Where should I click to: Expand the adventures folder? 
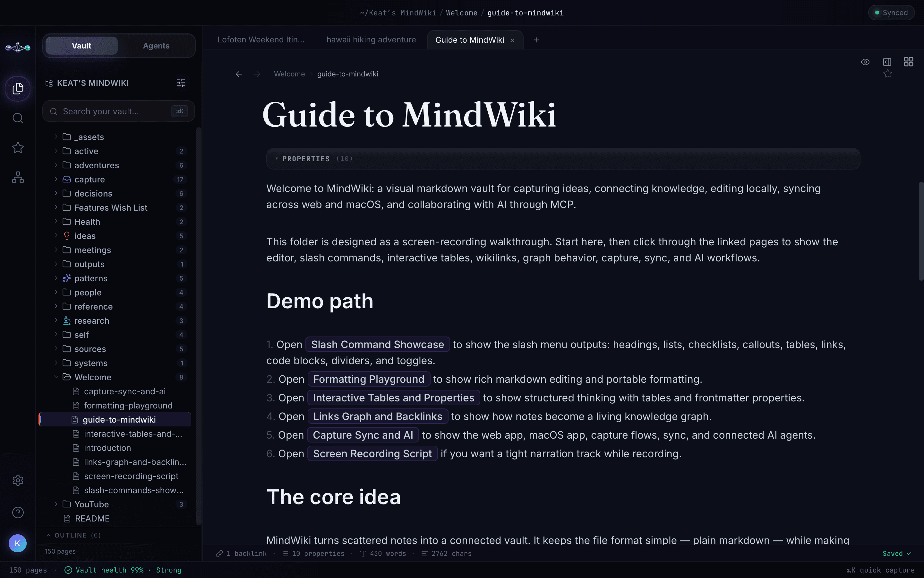[x=56, y=165]
